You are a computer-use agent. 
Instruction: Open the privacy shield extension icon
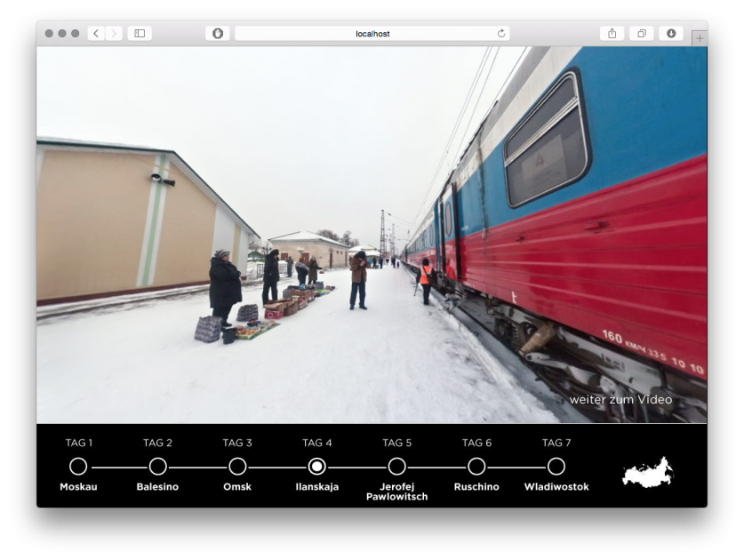click(218, 33)
